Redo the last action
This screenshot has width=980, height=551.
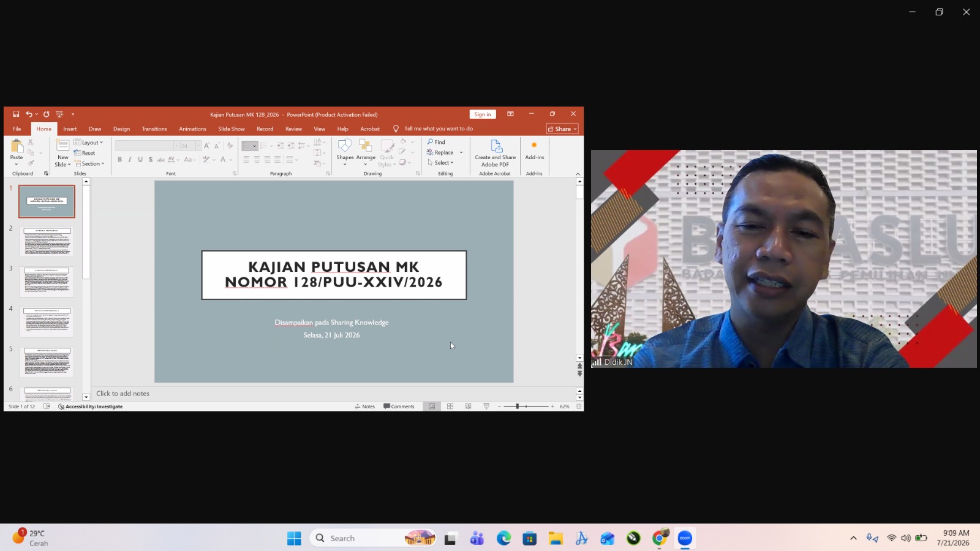47,114
